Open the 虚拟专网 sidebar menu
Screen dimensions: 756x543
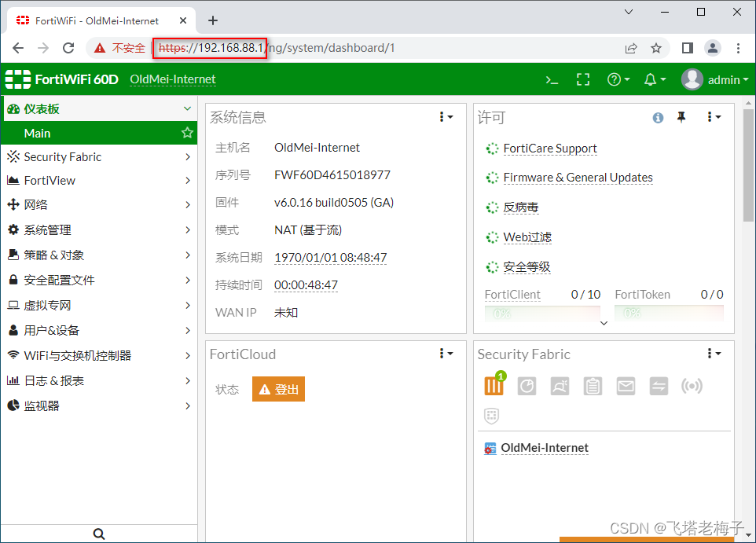point(99,305)
